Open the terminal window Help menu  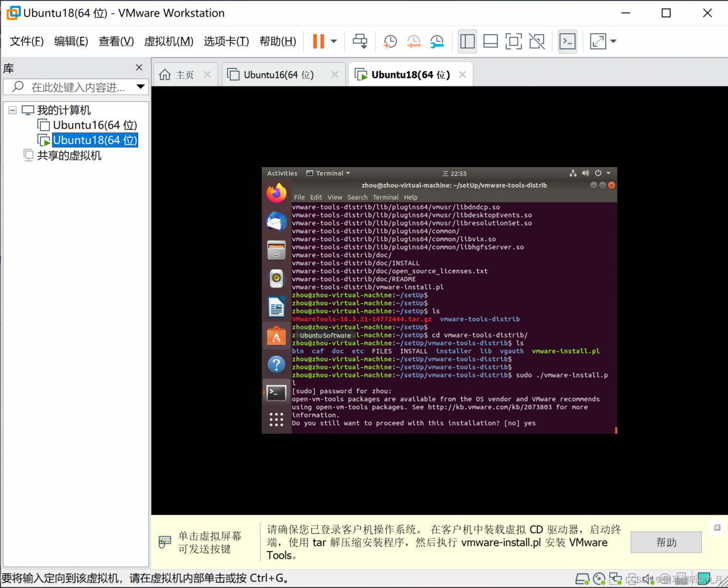411,198
